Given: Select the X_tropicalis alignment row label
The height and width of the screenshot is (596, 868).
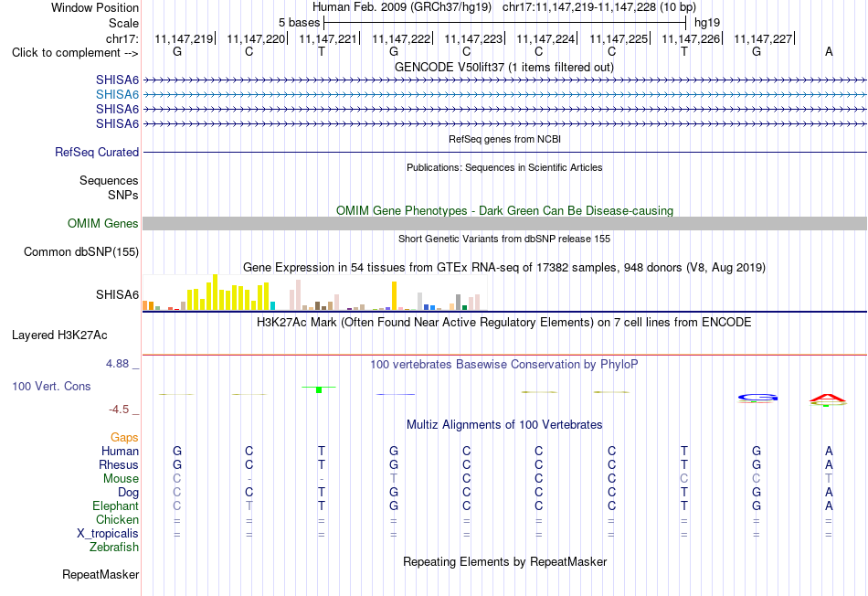Looking at the screenshot, I should (108, 534).
